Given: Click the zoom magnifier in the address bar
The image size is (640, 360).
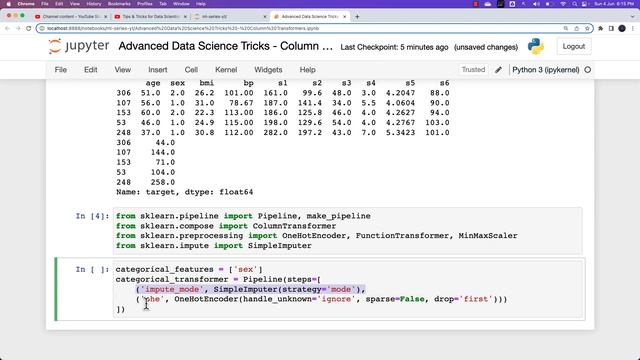Looking at the screenshot, I should coord(566,28).
